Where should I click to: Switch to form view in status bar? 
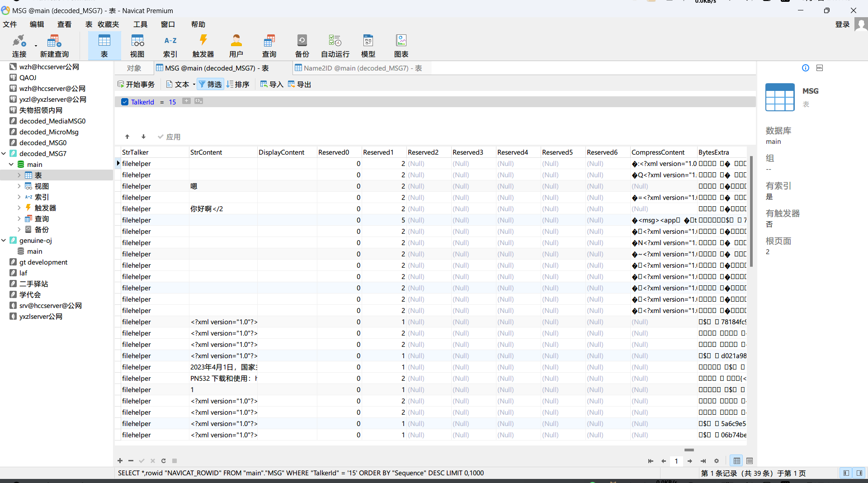point(750,461)
